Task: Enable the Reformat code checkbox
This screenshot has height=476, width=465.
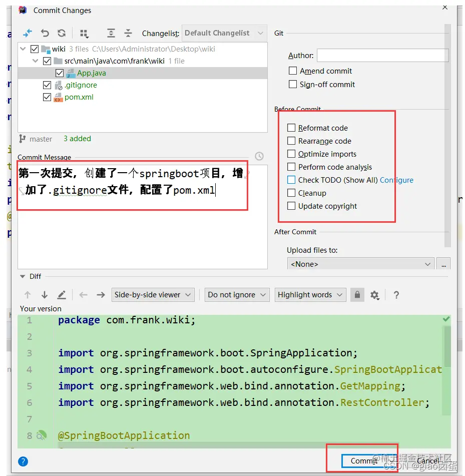Action: [291, 128]
